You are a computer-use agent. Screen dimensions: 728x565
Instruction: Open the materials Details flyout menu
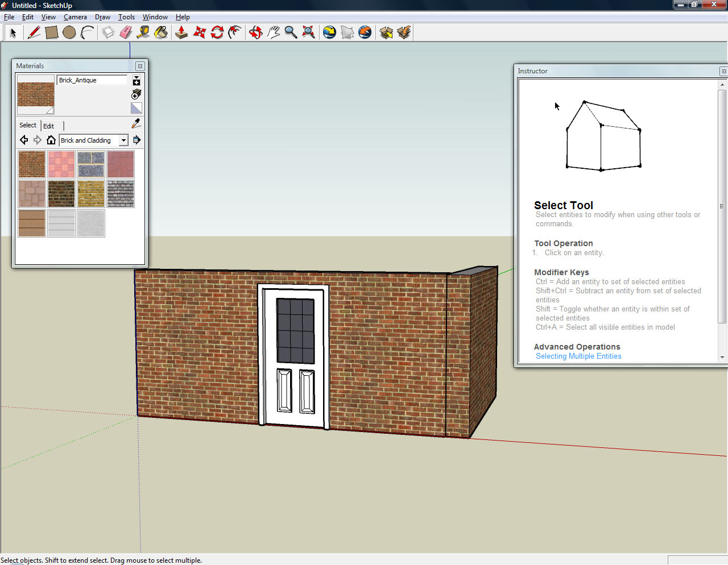coord(136,140)
